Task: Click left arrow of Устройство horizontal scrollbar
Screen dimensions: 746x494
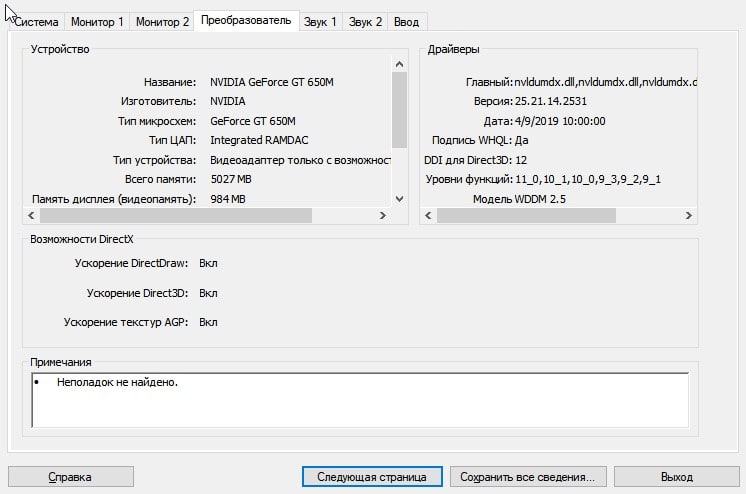Action: coord(32,215)
